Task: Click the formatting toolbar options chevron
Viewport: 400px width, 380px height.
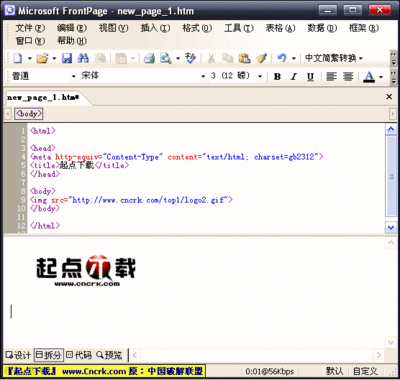Action: [393, 77]
